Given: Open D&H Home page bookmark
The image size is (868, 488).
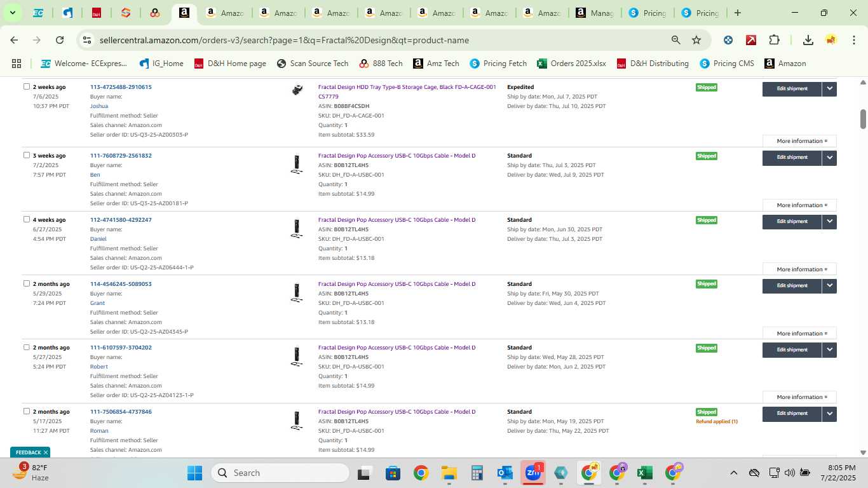Looking at the screenshot, I should (x=230, y=64).
